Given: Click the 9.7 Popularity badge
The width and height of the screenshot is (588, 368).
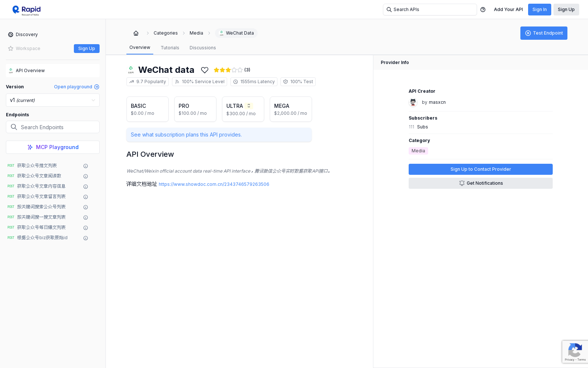Looking at the screenshot, I should (x=147, y=82).
